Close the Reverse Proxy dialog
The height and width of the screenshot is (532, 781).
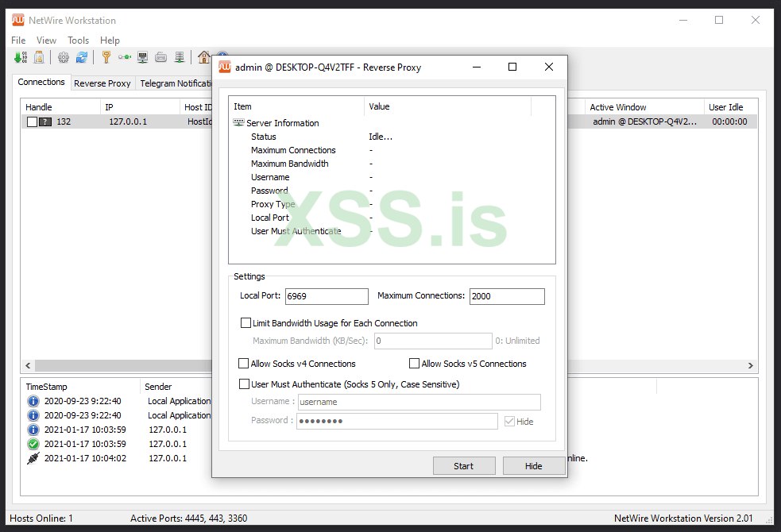[549, 67]
